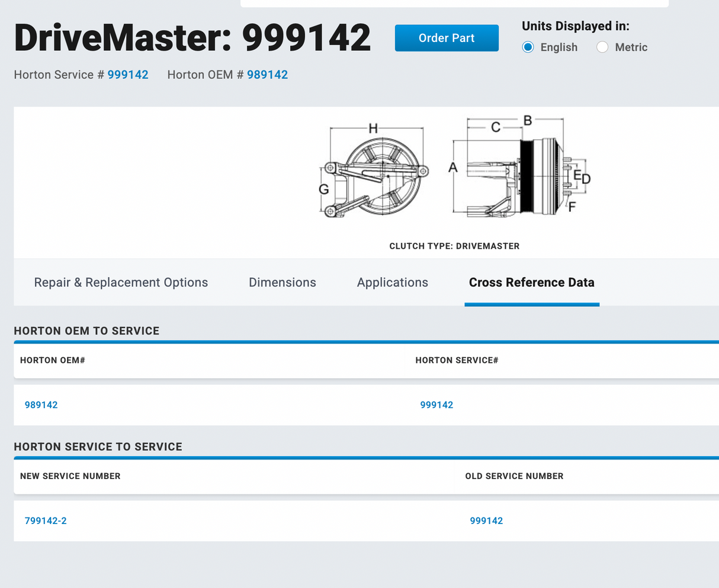Viewport: 719px width, 588px height.
Task: Switch to Repair & Replacement Options tab
Action: pos(121,282)
